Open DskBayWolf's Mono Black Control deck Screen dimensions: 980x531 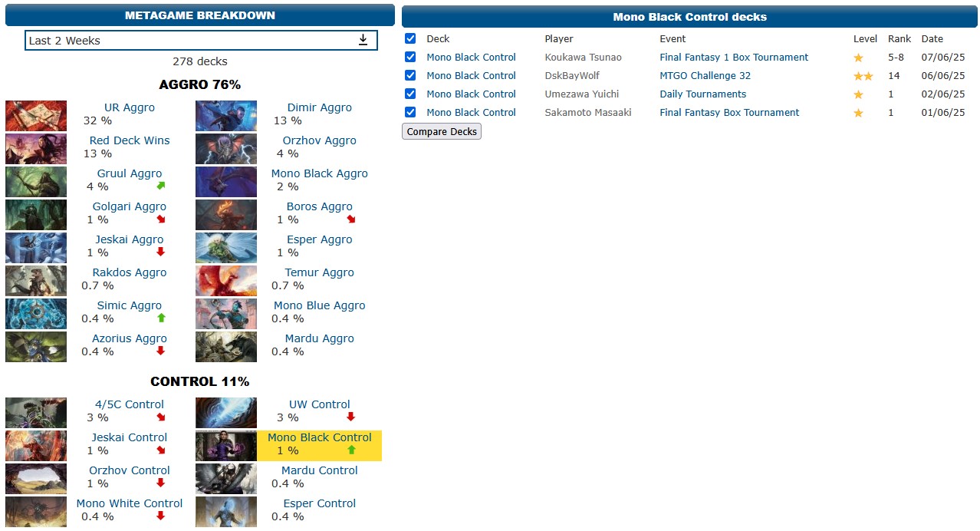pos(471,75)
